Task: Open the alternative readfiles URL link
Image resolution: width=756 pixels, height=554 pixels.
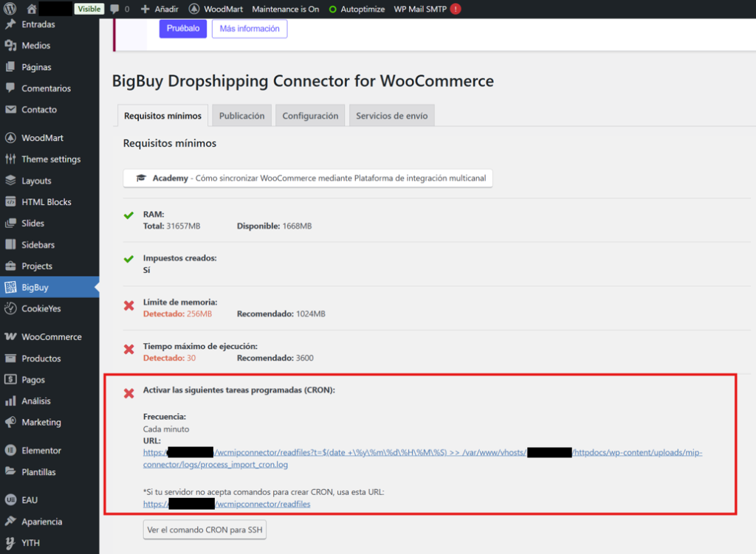Action: point(227,504)
